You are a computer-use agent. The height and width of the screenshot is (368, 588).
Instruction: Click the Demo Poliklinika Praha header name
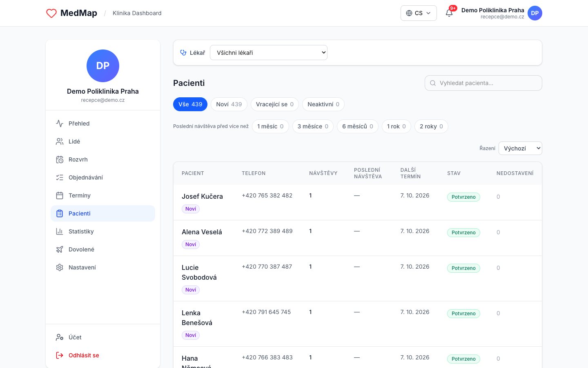(493, 10)
